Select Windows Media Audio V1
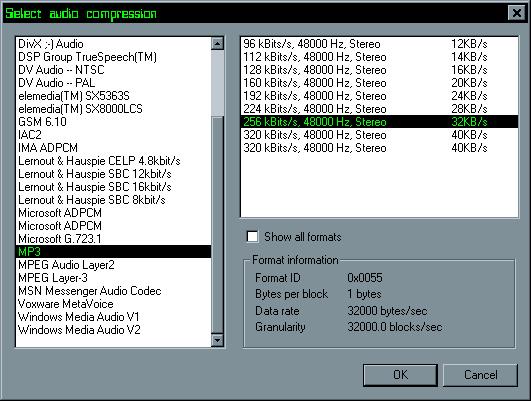This screenshot has width=531, height=401. point(113,317)
